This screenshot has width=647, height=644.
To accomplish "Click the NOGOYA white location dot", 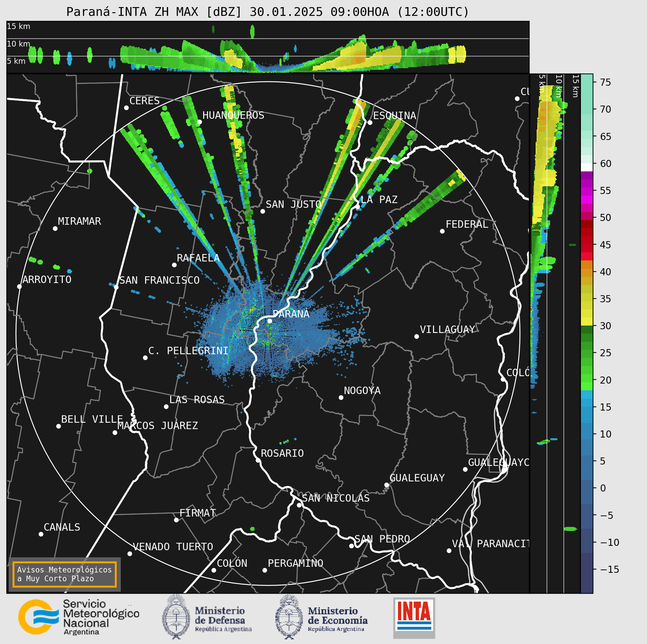I will [x=341, y=397].
